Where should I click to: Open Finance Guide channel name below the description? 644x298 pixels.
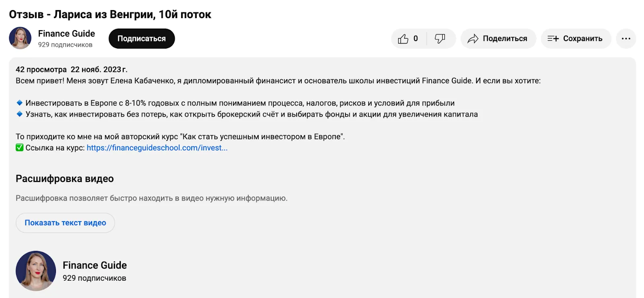point(95,265)
